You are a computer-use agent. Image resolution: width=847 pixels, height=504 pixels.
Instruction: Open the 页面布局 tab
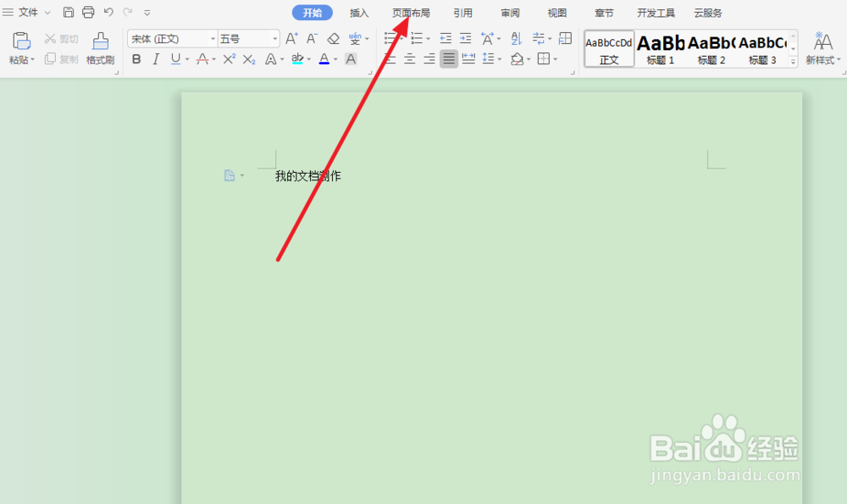[411, 13]
